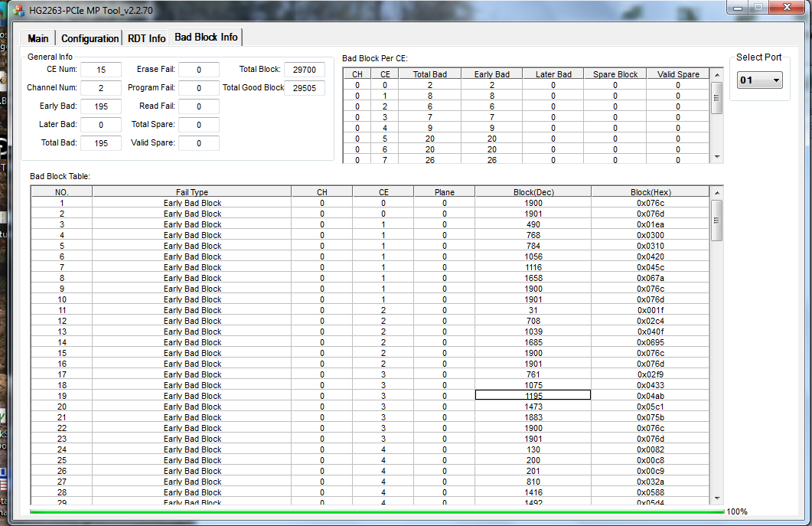Click the application icon in title bar

[18, 10]
